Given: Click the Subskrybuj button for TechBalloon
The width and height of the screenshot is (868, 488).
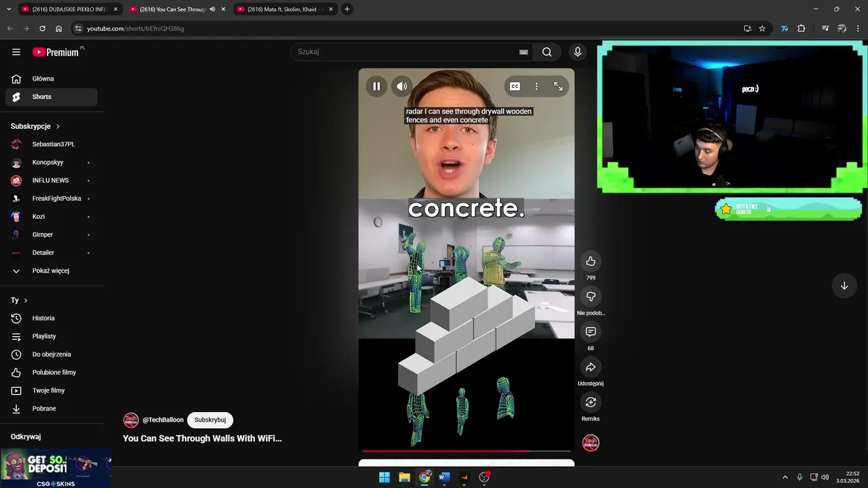Looking at the screenshot, I should (x=210, y=420).
